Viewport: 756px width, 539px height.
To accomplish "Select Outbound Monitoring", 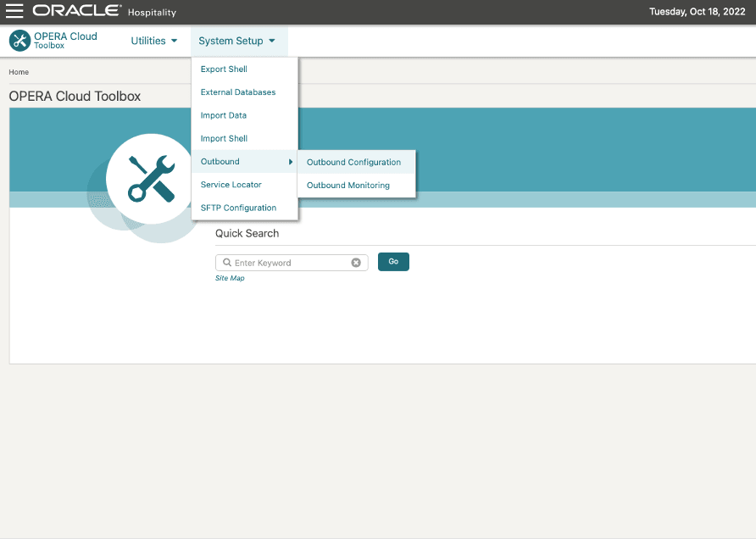I will click(347, 185).
